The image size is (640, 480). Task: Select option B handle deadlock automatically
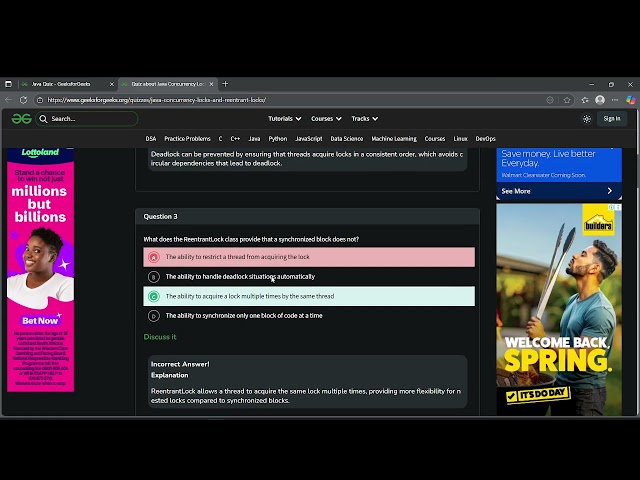[309, 277]
